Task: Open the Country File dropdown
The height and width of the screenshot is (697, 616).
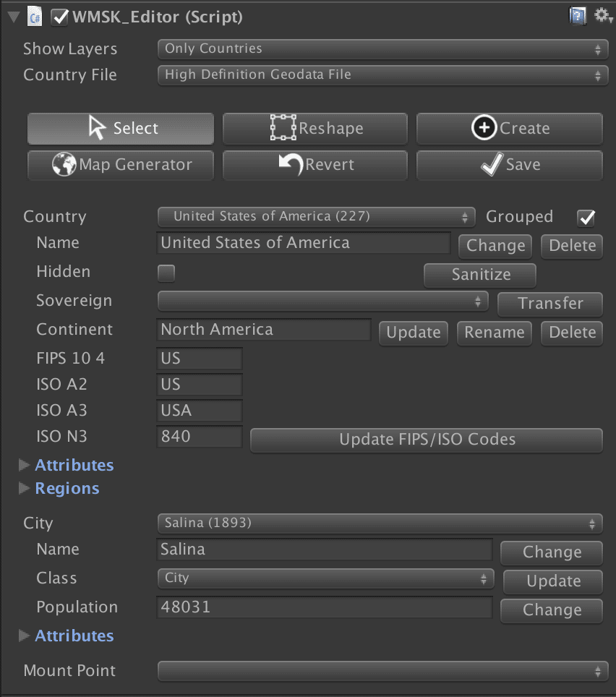Action: click(382, 74)
